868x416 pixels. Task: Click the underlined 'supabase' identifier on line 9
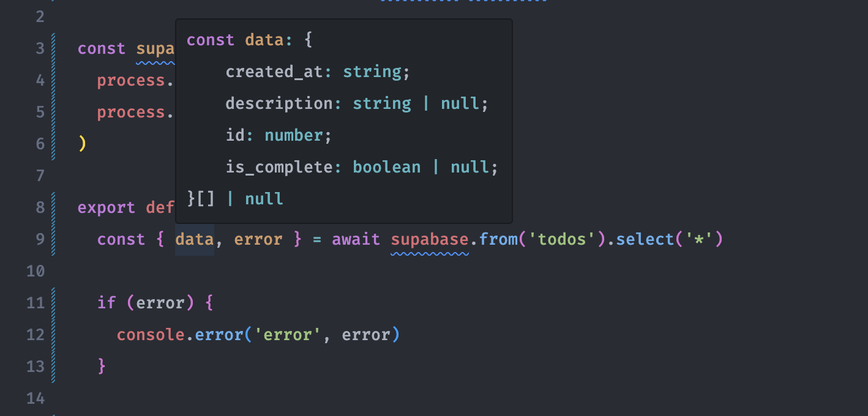point(430,239)
